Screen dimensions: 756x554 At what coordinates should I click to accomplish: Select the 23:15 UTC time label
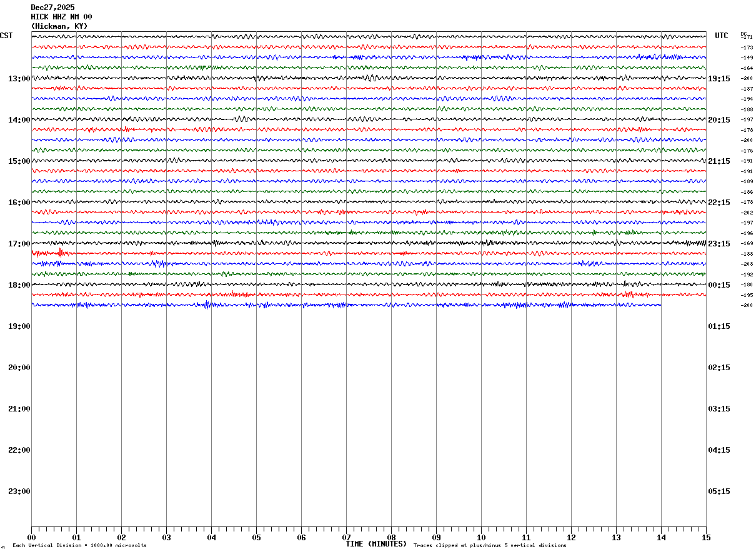(x=719, y=244)
